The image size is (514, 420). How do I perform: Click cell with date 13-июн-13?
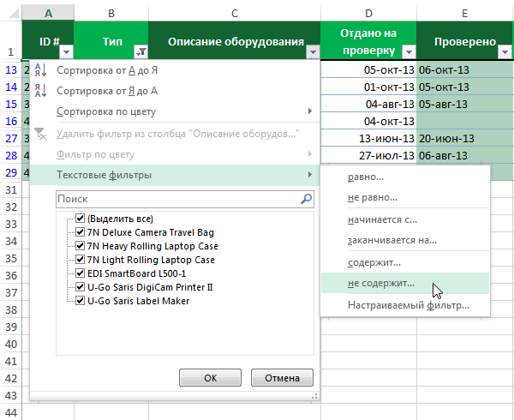[x=368, y=138]
